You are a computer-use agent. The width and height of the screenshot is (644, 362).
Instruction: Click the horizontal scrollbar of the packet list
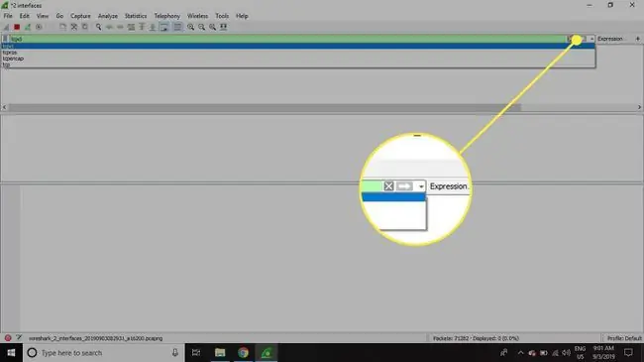(265, 107)
